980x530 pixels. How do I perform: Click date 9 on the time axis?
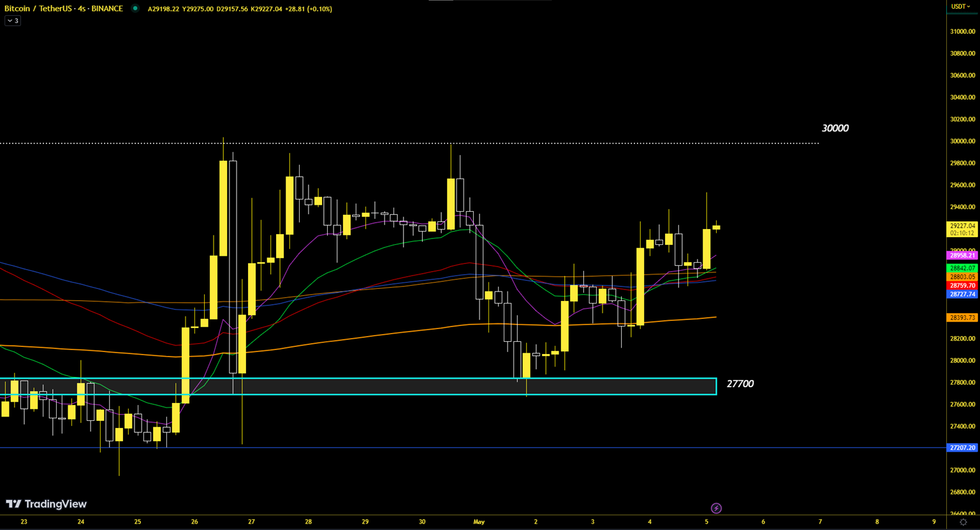tap(934, 522)
